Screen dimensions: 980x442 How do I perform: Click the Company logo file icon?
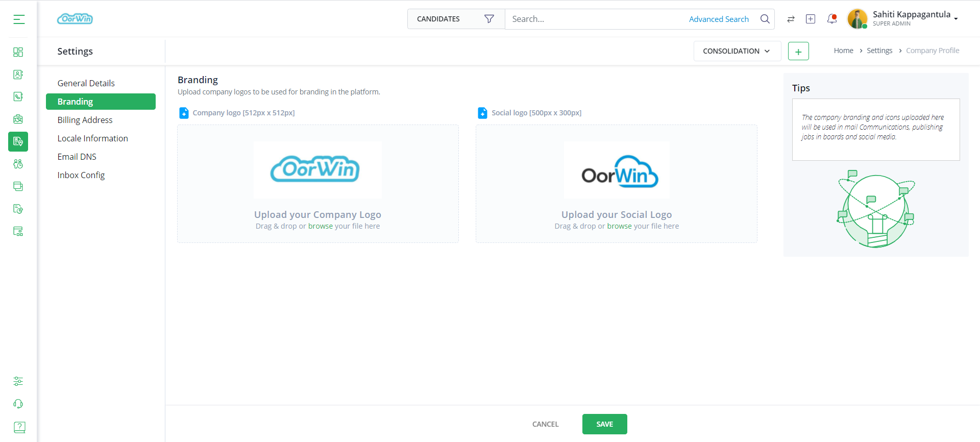(x=184, y=113)
